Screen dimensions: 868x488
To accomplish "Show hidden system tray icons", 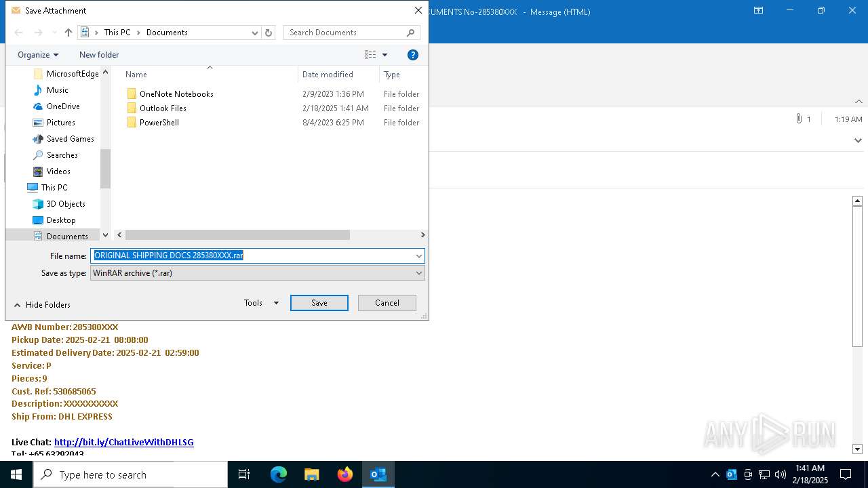I will pyautogui.click(x=715, y=474).
